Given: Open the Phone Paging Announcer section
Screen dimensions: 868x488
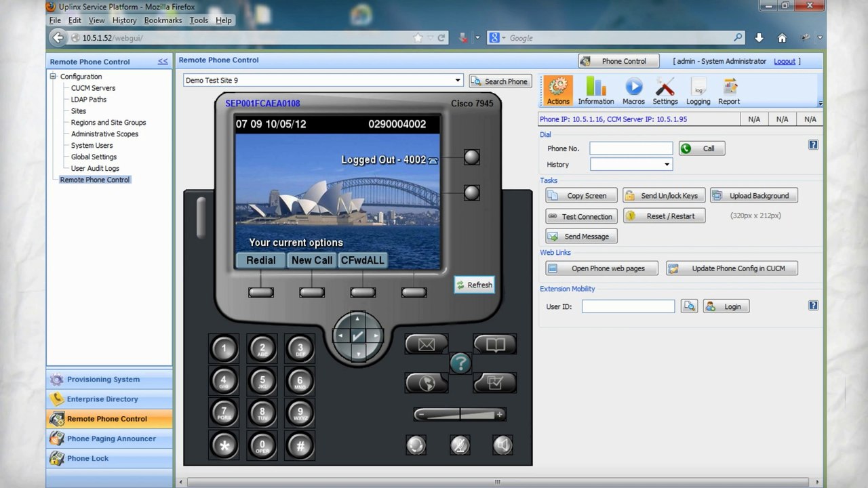Looking at the screenshot, I should pyautogui.click(x=109, y=439).
